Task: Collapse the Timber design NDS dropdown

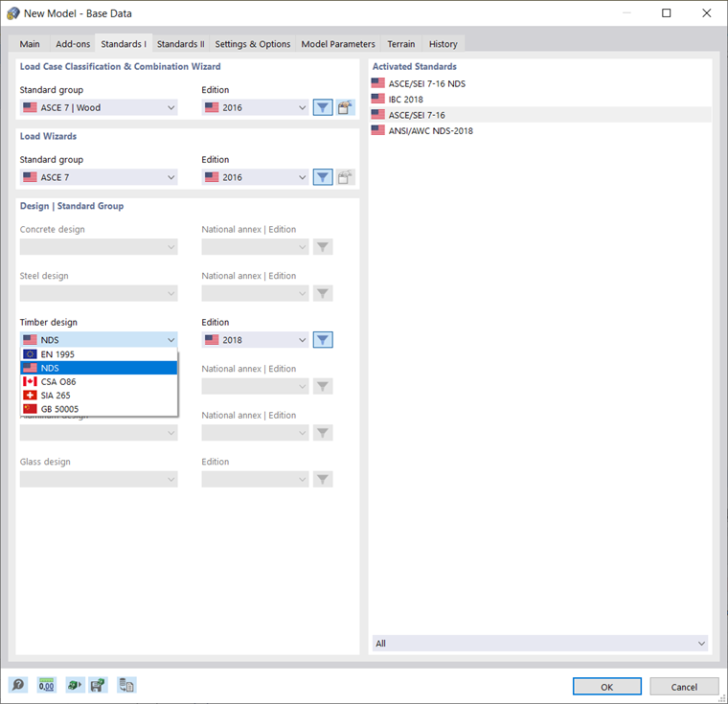Action: tap(99, 340)
